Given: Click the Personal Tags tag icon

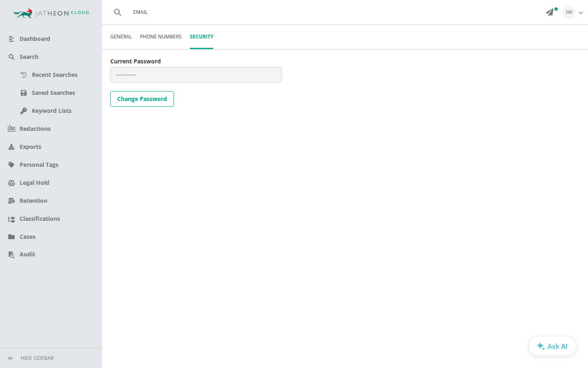Looking at the screenshot, I should 11,165.
